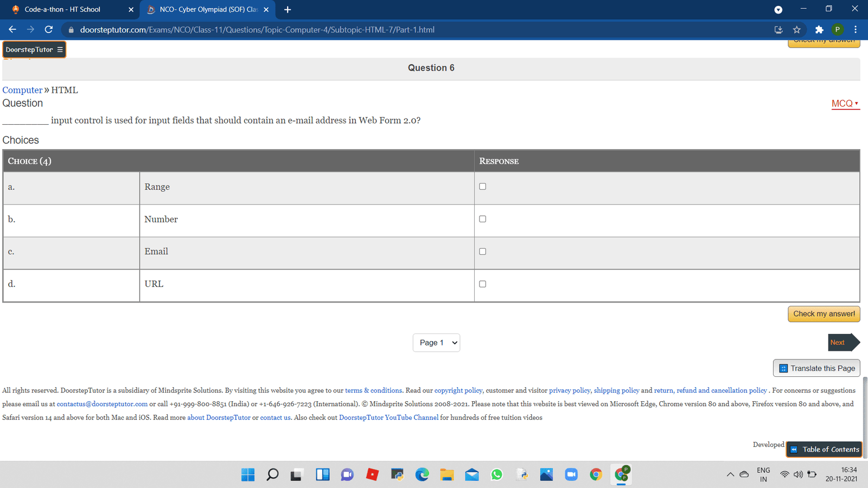Open Zoom from the taskbar
This screenshot has height=488, width=868.
(571, 474)
